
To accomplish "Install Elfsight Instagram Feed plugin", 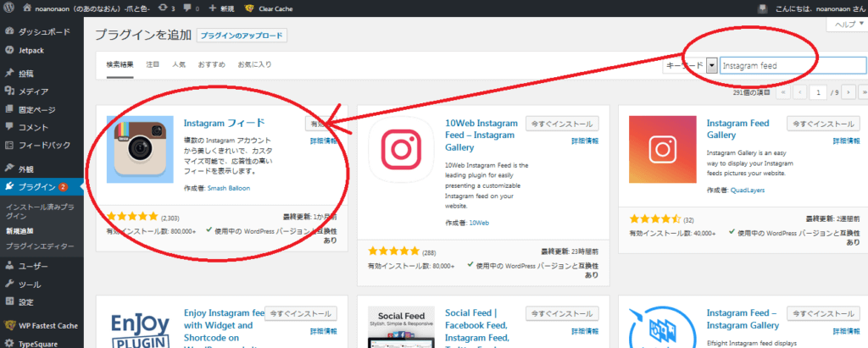I will coord(823,313).
